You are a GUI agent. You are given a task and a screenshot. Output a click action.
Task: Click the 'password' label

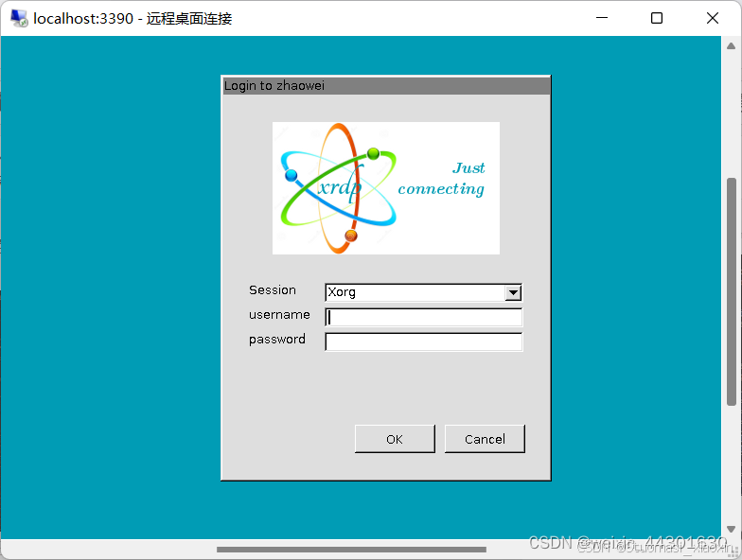[x=277, y=340]
